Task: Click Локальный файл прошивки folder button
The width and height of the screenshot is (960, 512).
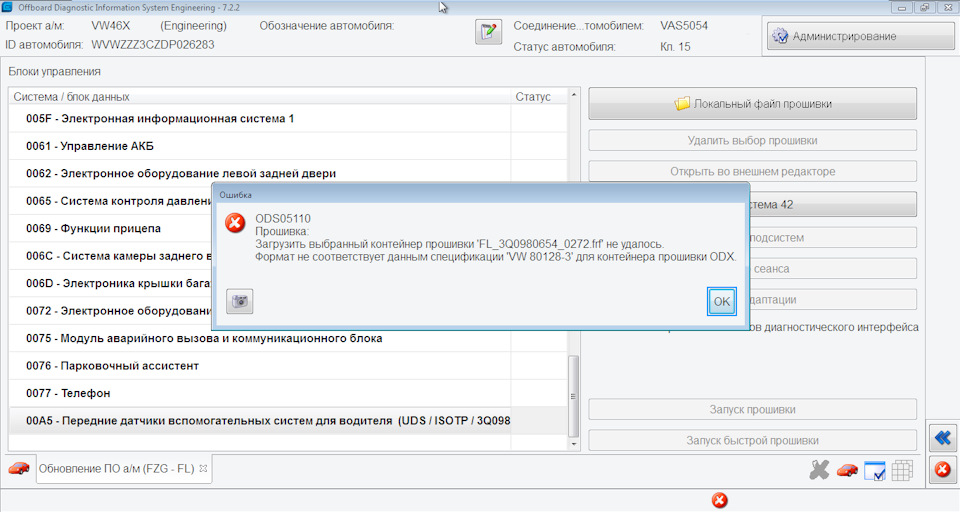Action: click(x=752, y=104)
